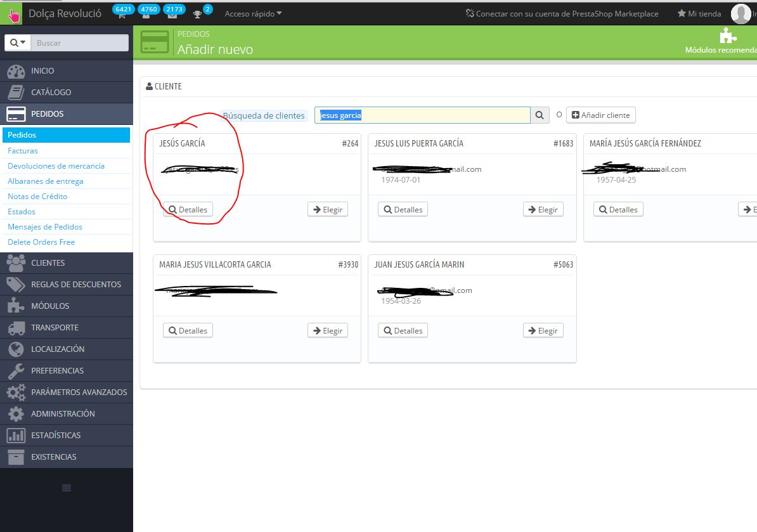Open the Administración menu
This screenshot has width=757, height=532.
coord(66,413)
